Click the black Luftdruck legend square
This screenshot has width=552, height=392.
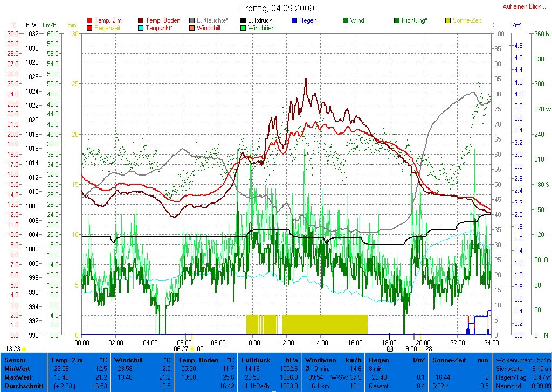point(243,21)
